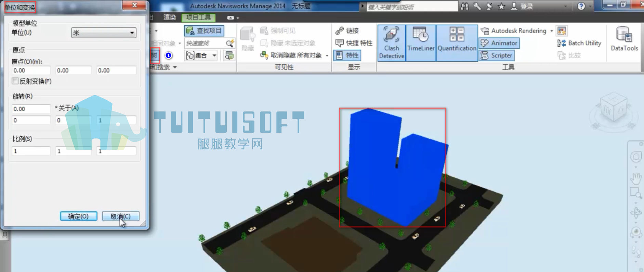Open the manage sets icon beside 集合
The width and height of the screenshot is (644, 272).
click(x=229, y=55)
